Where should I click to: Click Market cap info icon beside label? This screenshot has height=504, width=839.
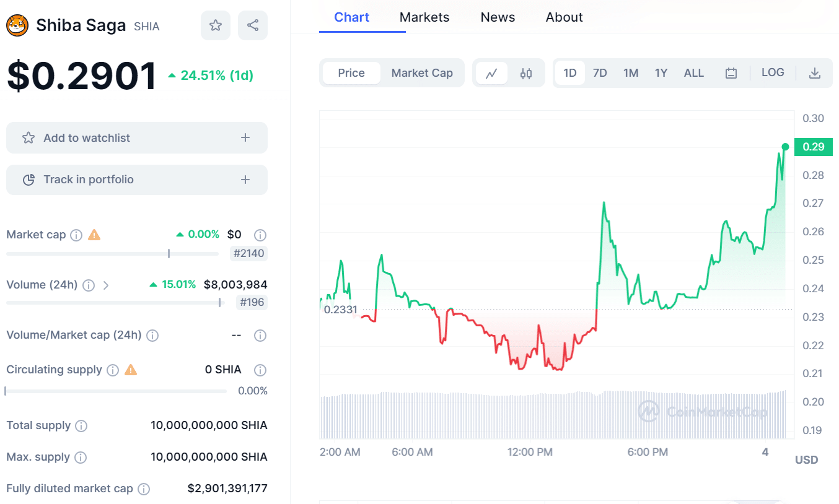tap(76, 235)
